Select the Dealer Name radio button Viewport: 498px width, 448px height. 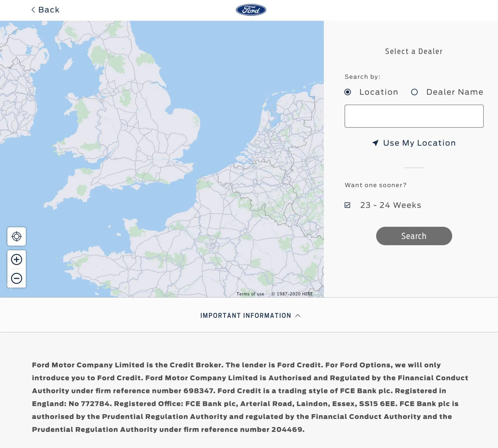[414, 92]
